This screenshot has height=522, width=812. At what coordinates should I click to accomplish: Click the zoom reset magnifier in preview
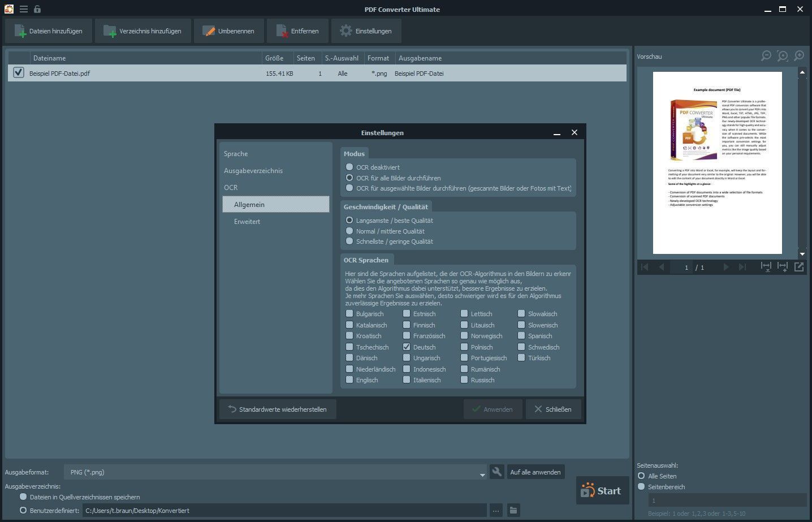click(783, 55)
